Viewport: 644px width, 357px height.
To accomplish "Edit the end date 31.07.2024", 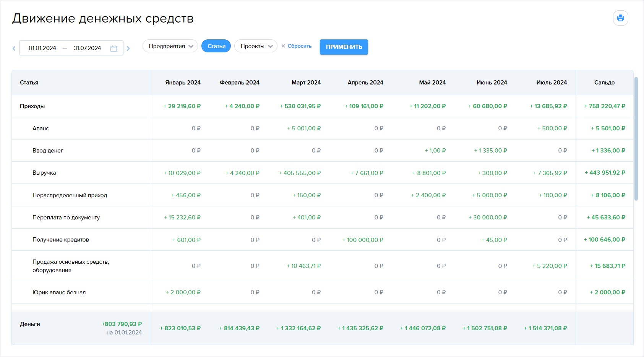I will tap(87, 48).
